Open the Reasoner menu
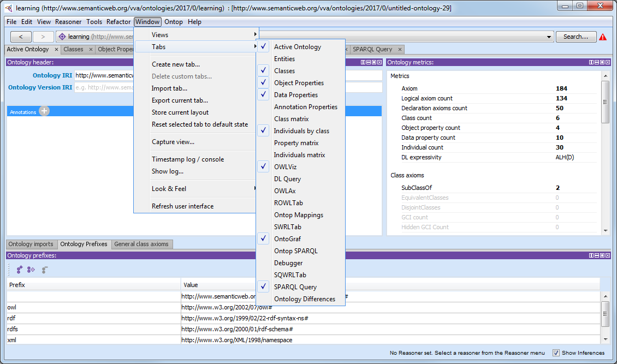617x364 pixels. pyautogui.click(x=68, y=22)
